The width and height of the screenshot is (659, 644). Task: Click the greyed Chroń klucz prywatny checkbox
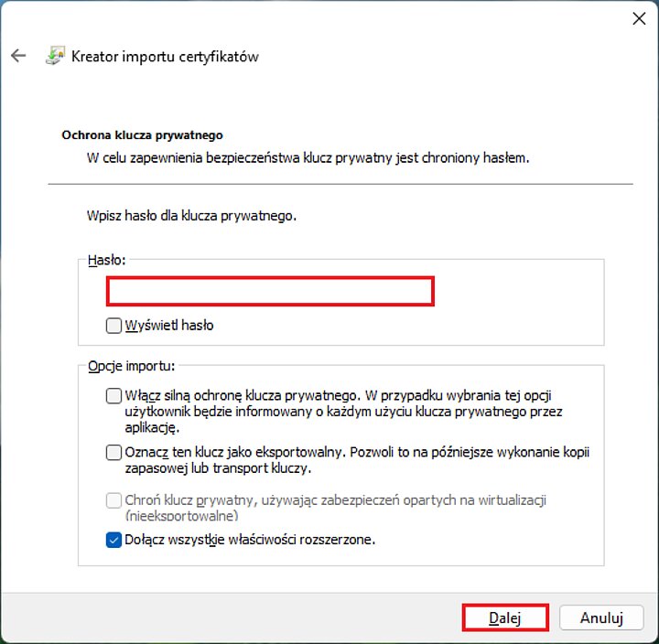click(x=113, y=500)
